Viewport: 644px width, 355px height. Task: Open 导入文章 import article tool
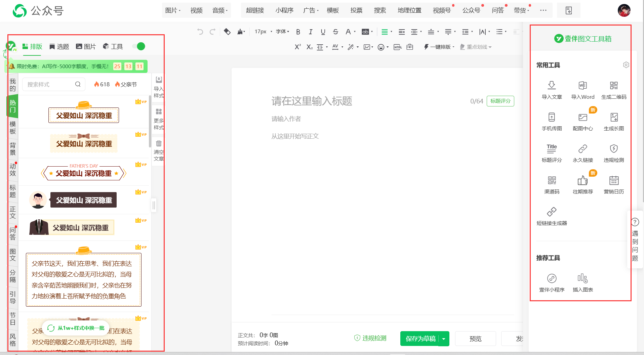click(x=552, y=90)
